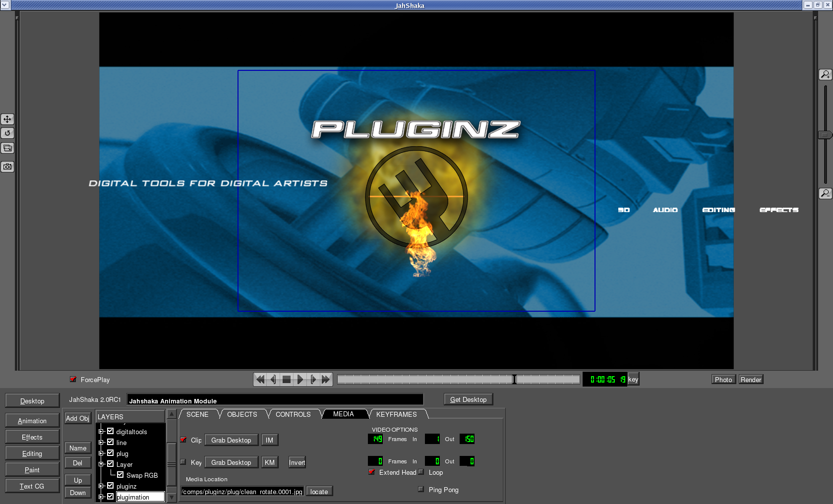The image size is (833, 504).
Task: Open the KEYFRAMES tab
Action: [x=397, y=414]
